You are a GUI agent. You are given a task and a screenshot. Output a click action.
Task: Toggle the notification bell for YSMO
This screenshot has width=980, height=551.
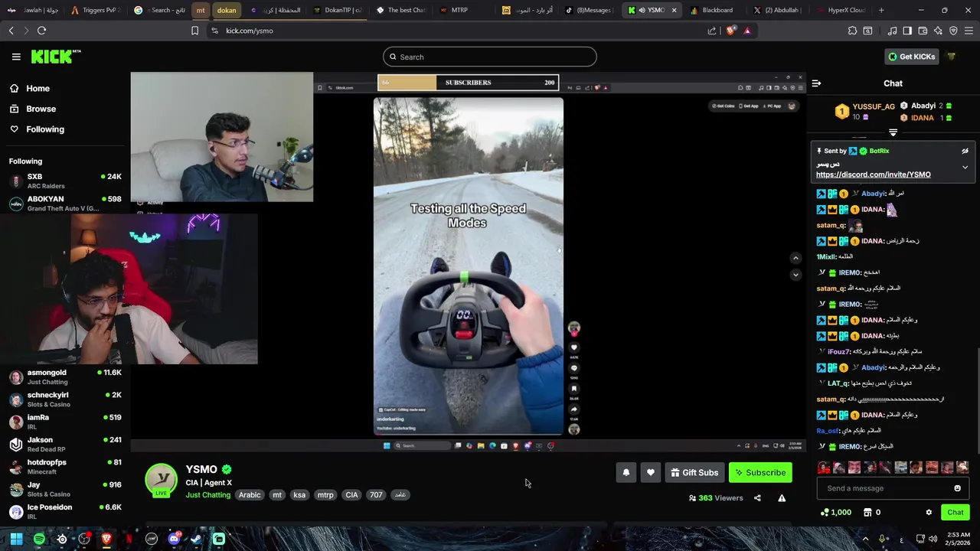click(626, 473)
